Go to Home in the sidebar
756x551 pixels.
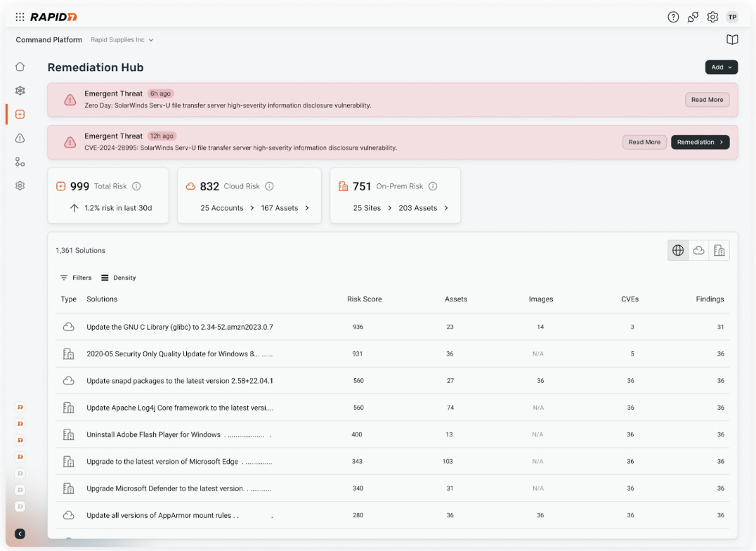click(x=20, y=67)
